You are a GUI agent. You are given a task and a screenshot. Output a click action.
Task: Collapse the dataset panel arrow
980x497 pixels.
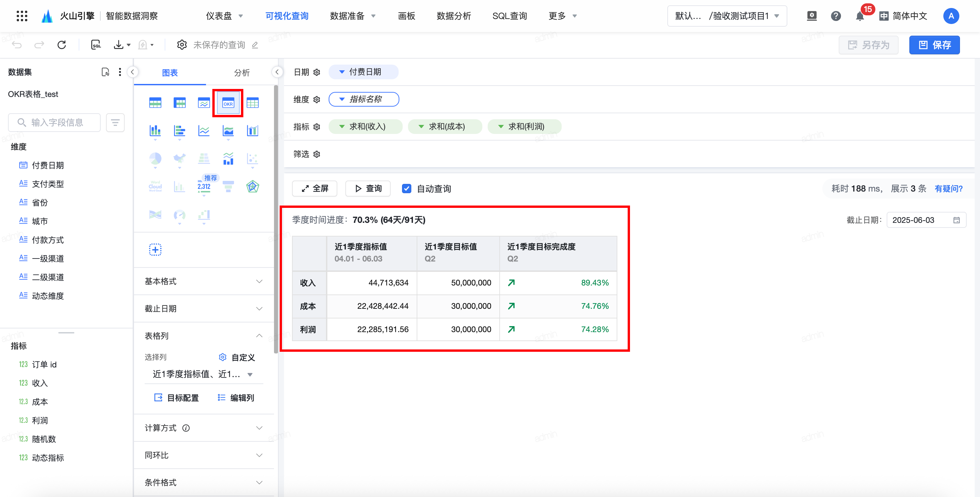coord(132,72)
